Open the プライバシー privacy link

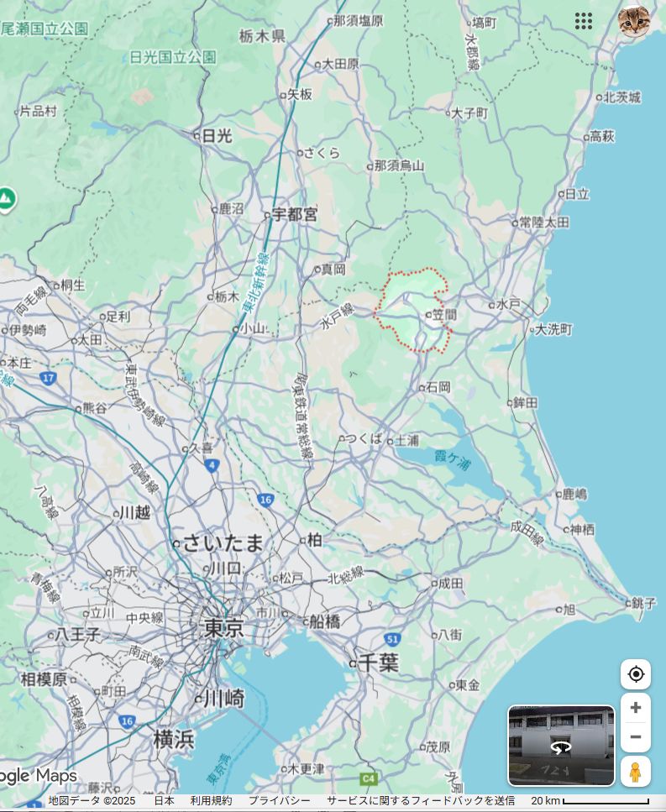point(279,801)
